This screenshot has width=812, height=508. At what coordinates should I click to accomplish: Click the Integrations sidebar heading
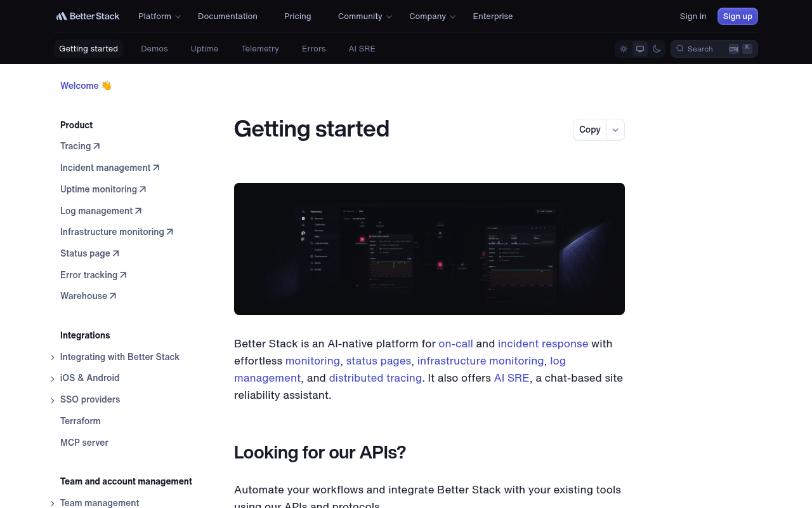pos(85,335)
